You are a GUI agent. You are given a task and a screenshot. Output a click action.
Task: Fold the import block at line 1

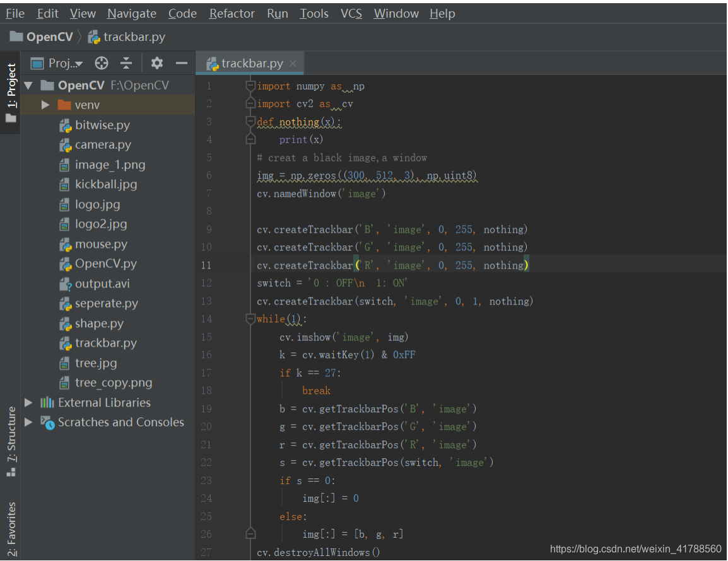tap(250, 86)
